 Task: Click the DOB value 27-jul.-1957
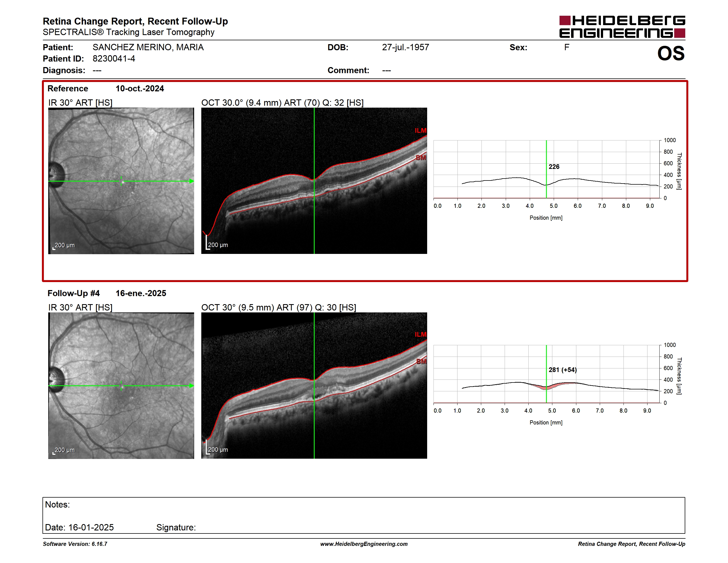tap(405, 47)
